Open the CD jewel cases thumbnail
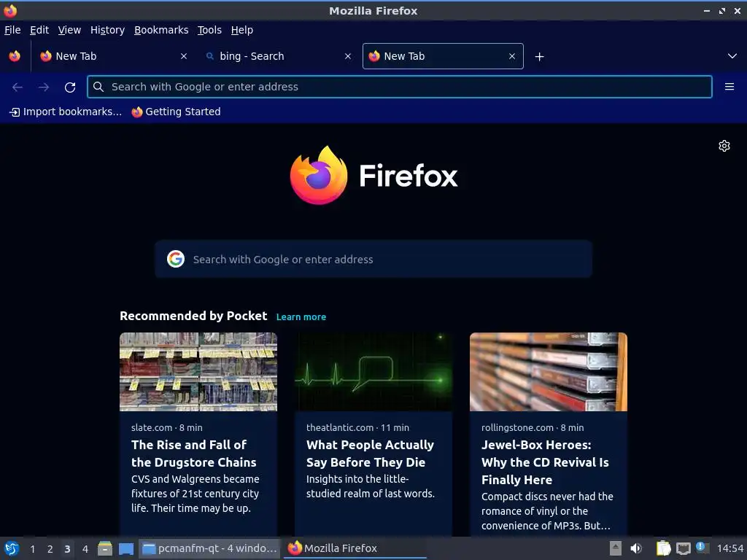This screenshot has height=560, width=747. (549, 371)
